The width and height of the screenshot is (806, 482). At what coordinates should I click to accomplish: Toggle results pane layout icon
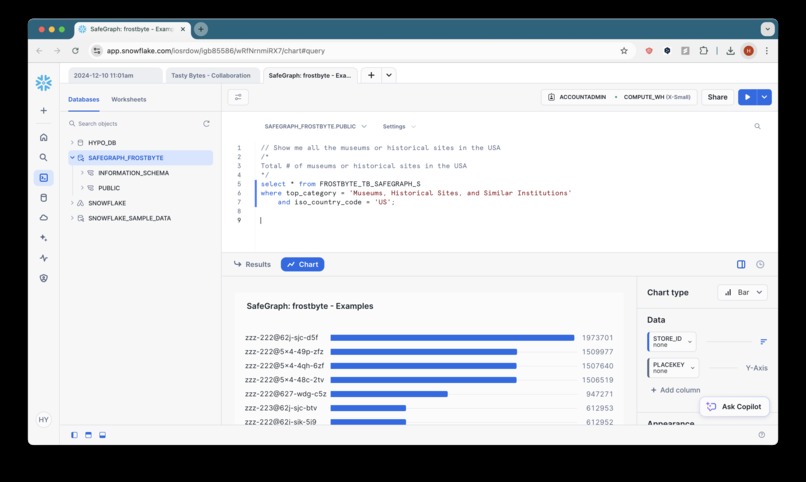click(x=102, y=435)
